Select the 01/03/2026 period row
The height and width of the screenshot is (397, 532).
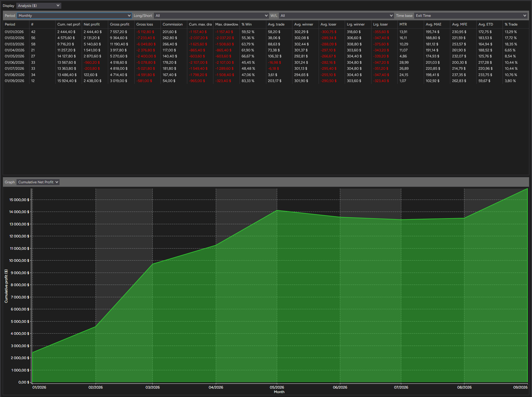(x=266, y=44)
